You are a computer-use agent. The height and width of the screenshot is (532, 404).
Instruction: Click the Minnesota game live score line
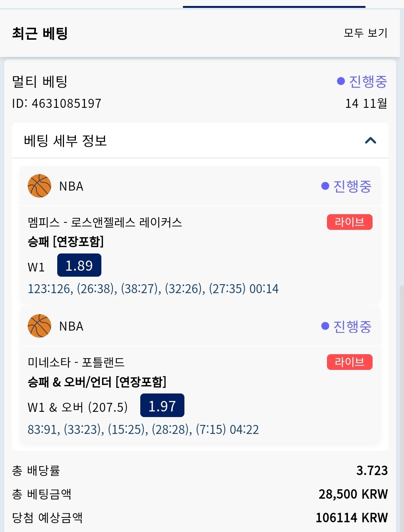(x=143, y=429)
